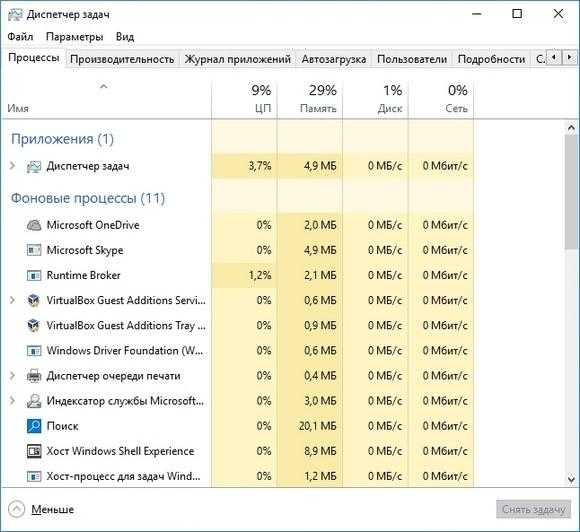Click the tab strip right scroll arrow
The height and width of the screenshot is (532, 580).
click(569, 57)
